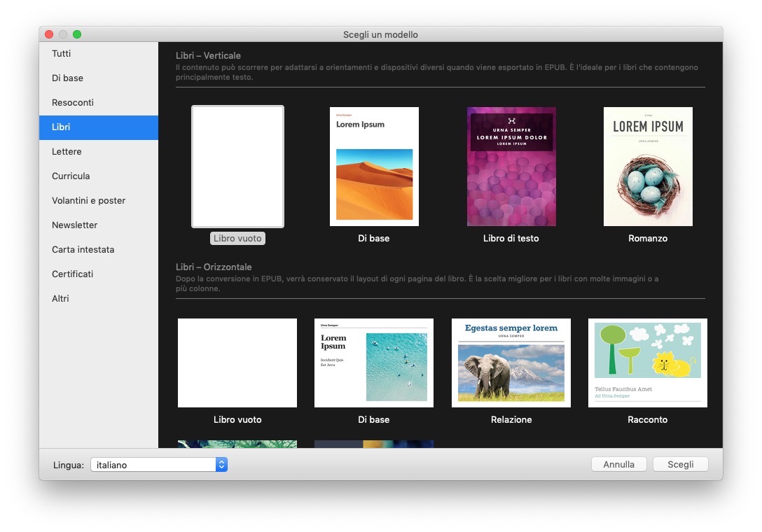The height and width of the screenshot is (532, 762).
Task: Select the Newsletter category
Action: click(75, 225)
